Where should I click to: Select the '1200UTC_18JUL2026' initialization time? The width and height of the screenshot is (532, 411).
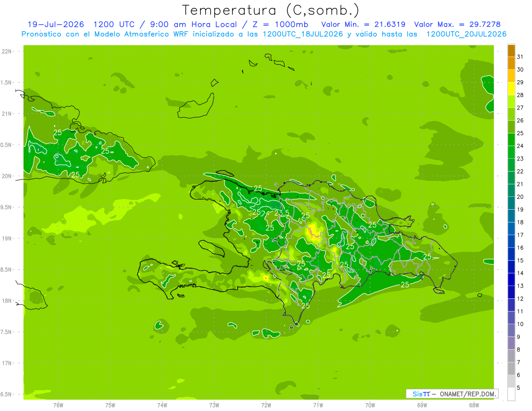pyautogui.click(x=303, y=34)
